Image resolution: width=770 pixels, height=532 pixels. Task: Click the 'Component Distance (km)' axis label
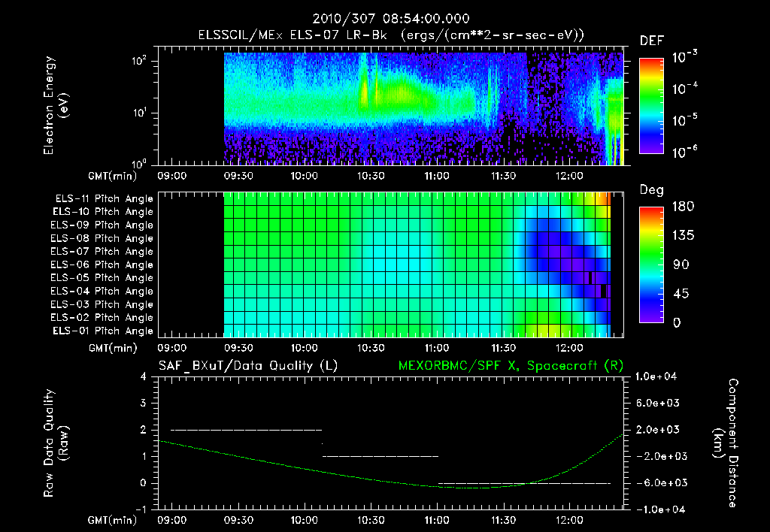point(726,443)
